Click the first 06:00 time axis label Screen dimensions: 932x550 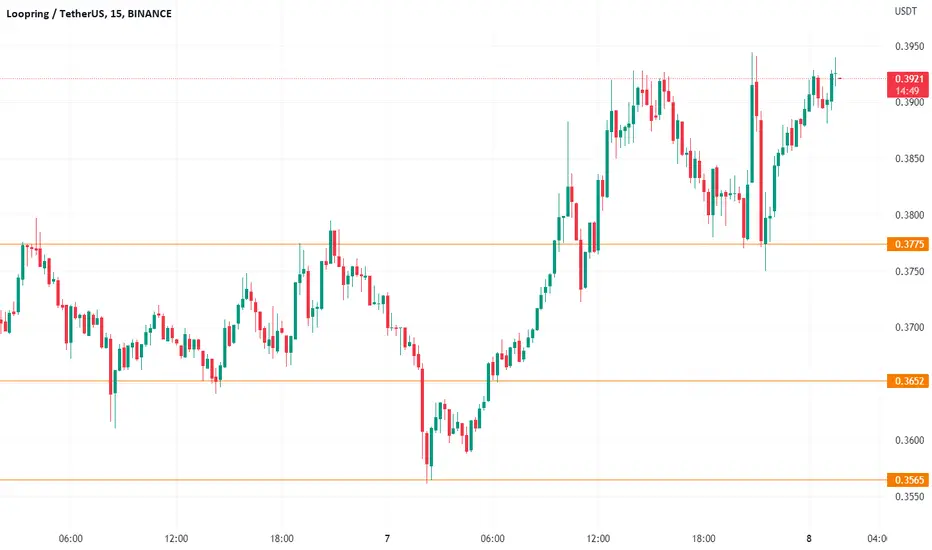coord(71,539)
